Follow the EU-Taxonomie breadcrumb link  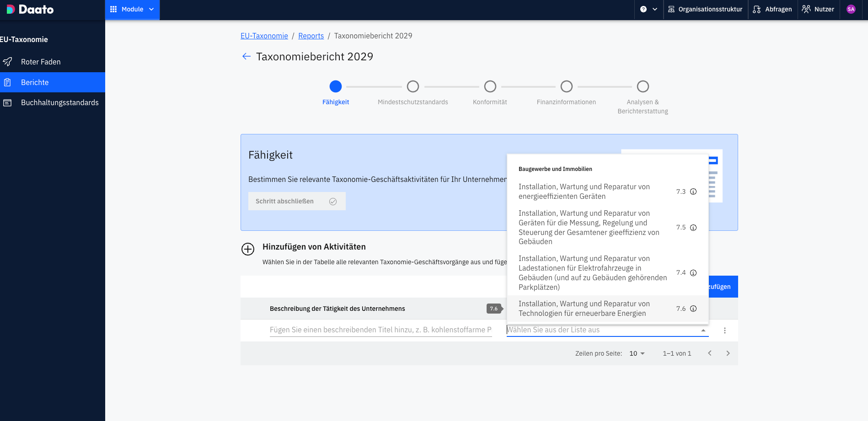pos(264,36)
